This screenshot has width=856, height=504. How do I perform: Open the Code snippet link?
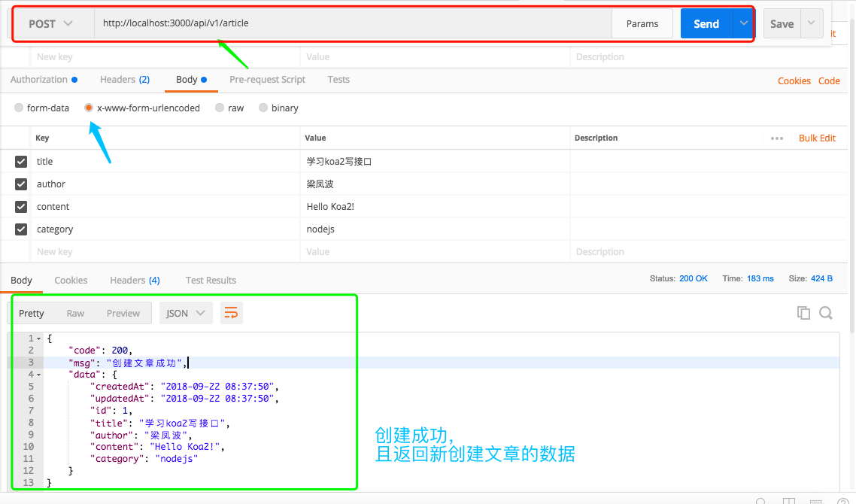[x=829, y=80]
